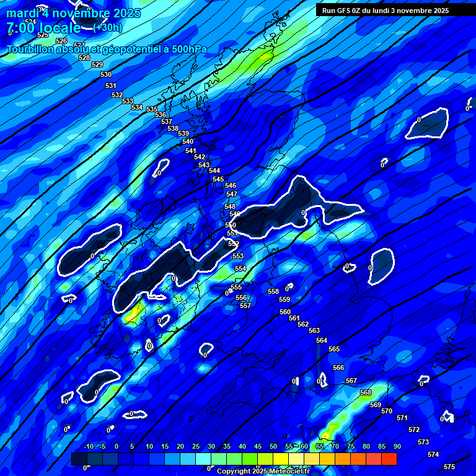Click the "Run GFS 0Z" header banner

386,11
